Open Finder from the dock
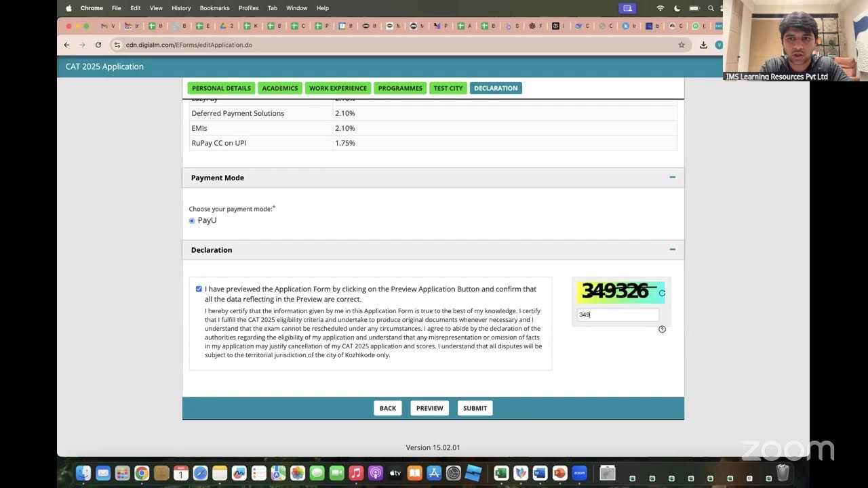 tap(83, 473)
